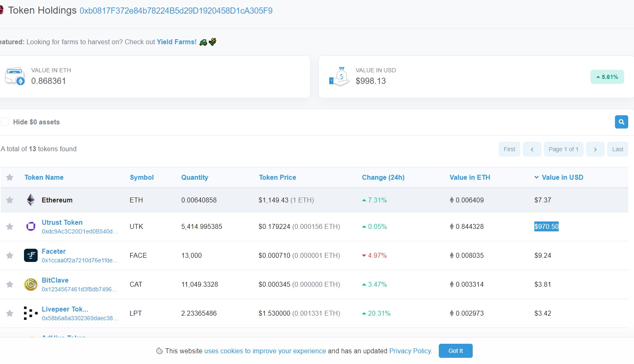Open the wallet address link in header
634x364 pixels.
(176, 11)
